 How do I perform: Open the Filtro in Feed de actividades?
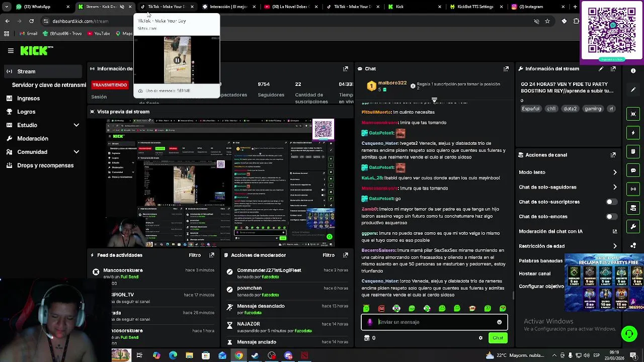(x=195, y=255)
